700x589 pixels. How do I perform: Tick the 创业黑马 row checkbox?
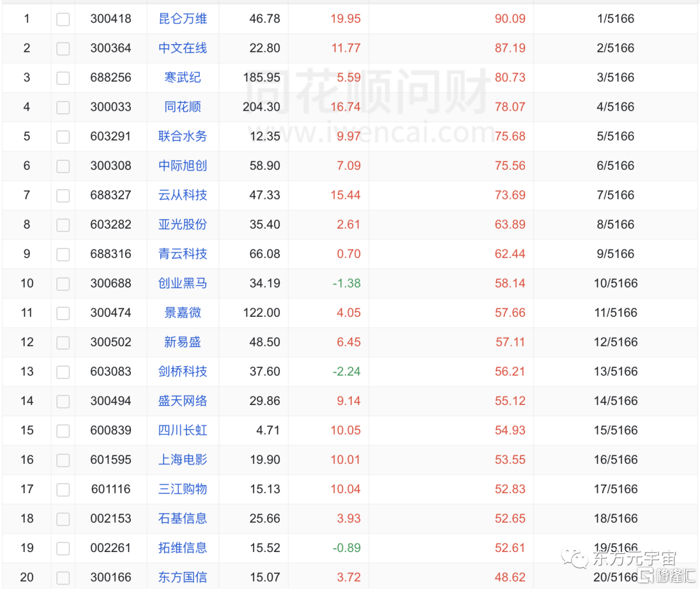point(63,284)
